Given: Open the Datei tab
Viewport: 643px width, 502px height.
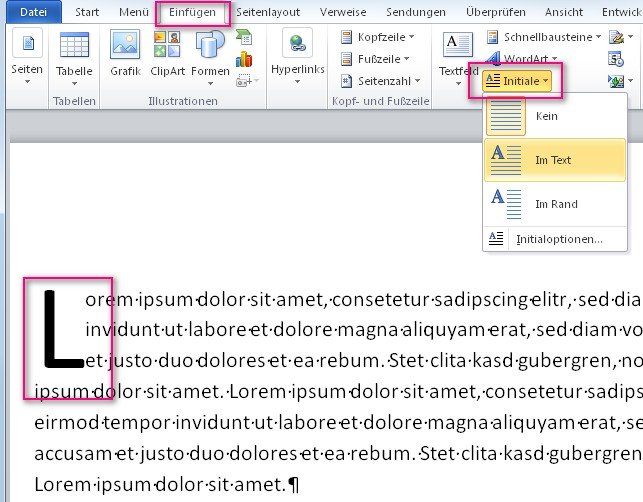Looking at the screenshot, I should click(x=34, y=12).
